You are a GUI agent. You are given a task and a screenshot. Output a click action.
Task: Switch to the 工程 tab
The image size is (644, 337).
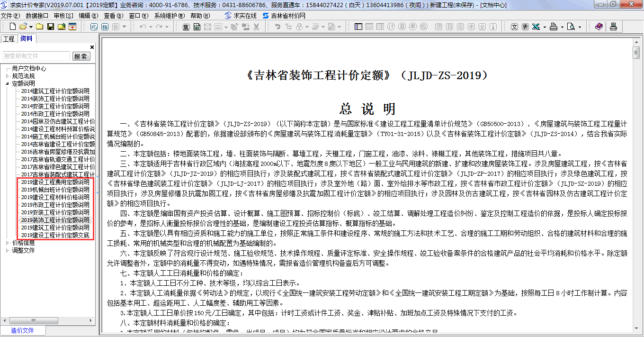point(9,39)
